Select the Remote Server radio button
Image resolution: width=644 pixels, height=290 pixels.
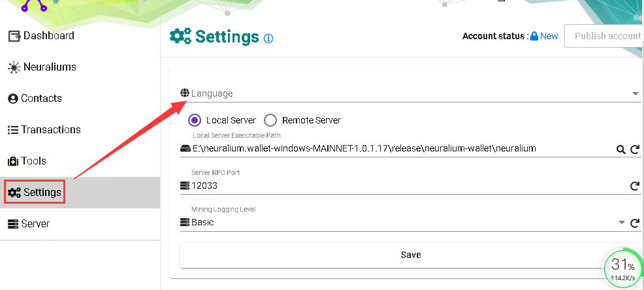[270, 120]
